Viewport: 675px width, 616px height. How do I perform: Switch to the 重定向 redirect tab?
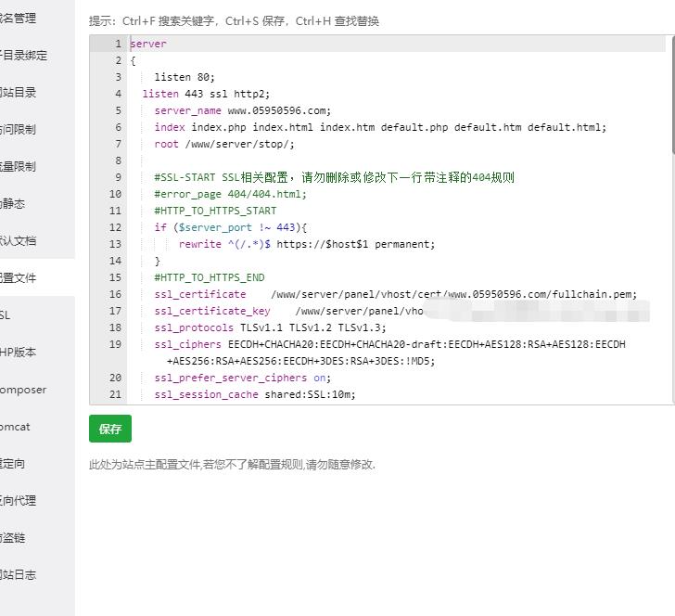(x=37, y=464)
